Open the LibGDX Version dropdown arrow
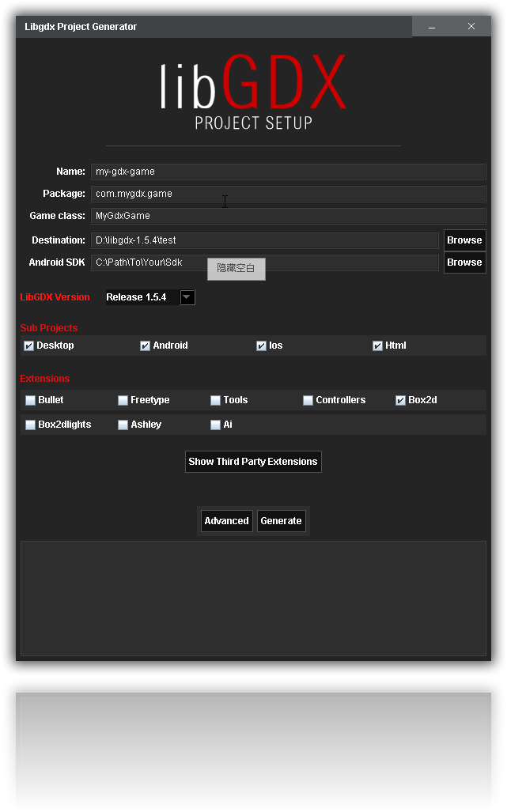Viewport: 507px width, 812px height. pos(187,297)
